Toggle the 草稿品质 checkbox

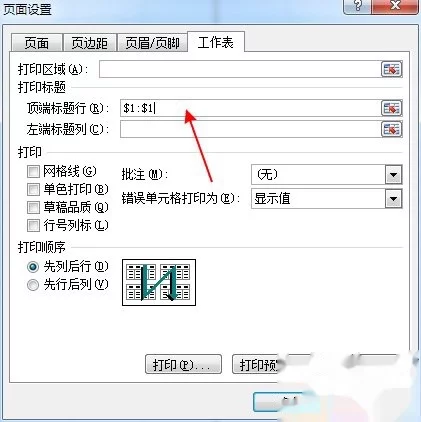(x=33, y=207)
